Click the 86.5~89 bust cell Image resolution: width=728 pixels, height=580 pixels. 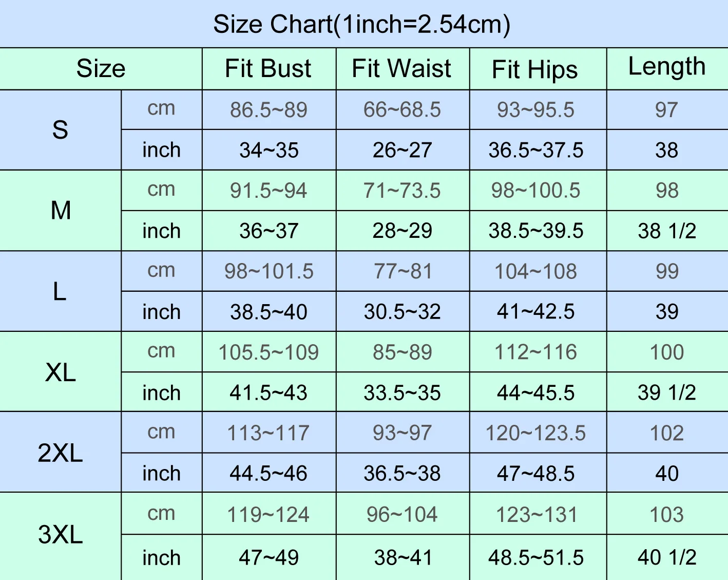pos(269,110)
